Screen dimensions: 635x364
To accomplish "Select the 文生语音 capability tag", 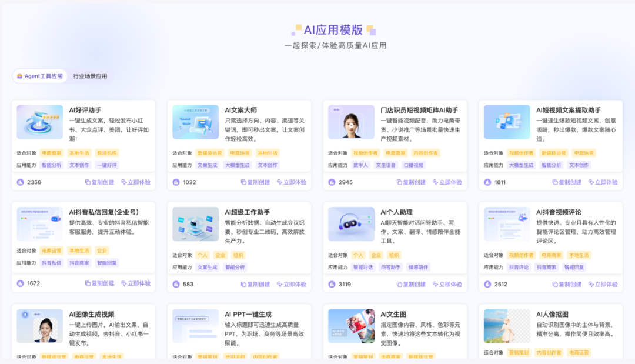I will (x=386, y=165).
